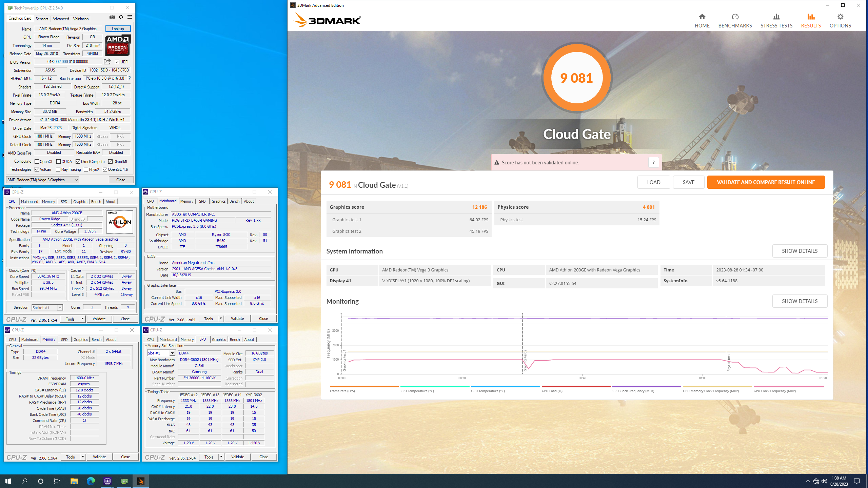This screenshot has width=868, height=488.
Task: Open the Slot #1 memory slot dropdown
Action: tap(161, 353)
